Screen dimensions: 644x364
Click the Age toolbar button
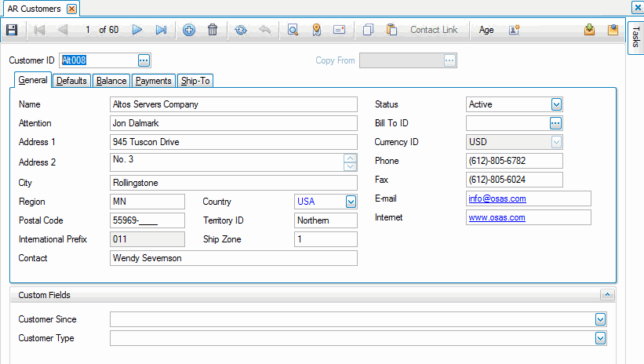[x=486, y=30]
